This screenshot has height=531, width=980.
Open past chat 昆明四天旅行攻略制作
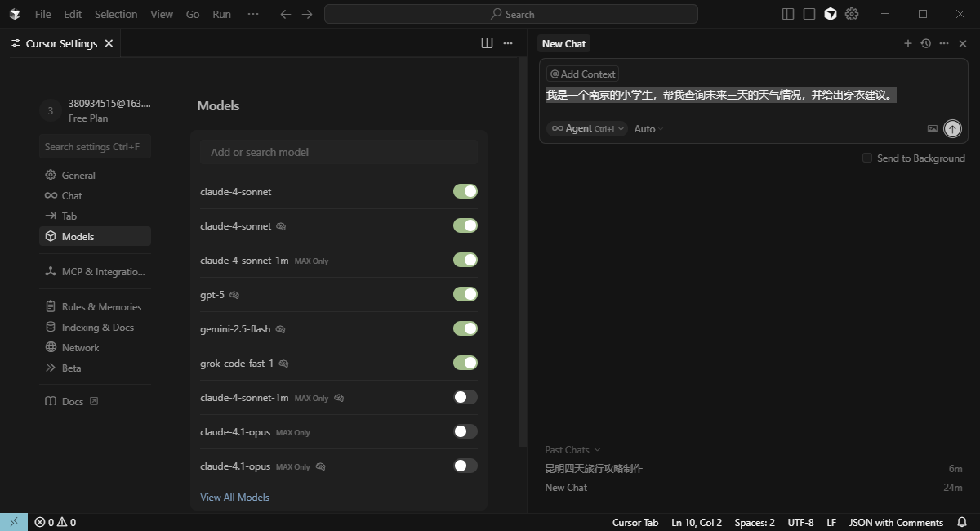[594, 468]
